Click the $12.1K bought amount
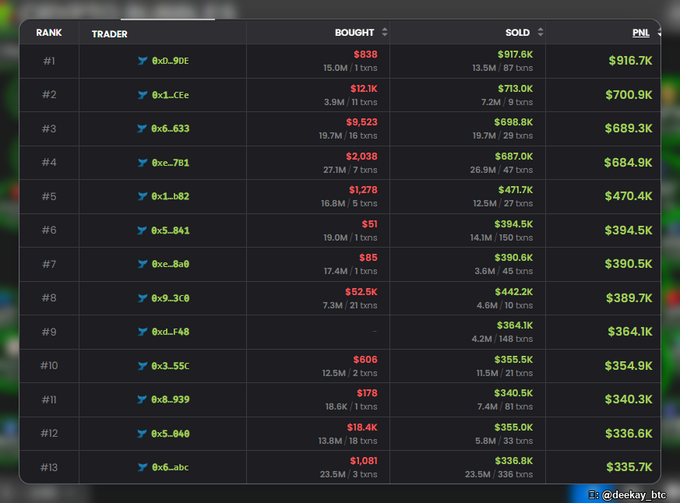The width and height of the screenshot is (680, 503). [x=364, y=89]
